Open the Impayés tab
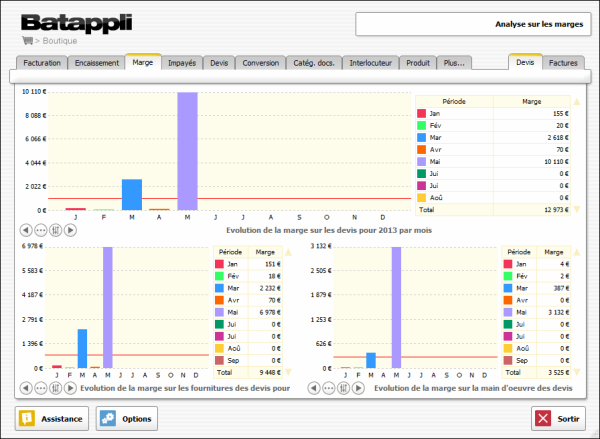Screen dimensions: 600x439 point(181,63)
